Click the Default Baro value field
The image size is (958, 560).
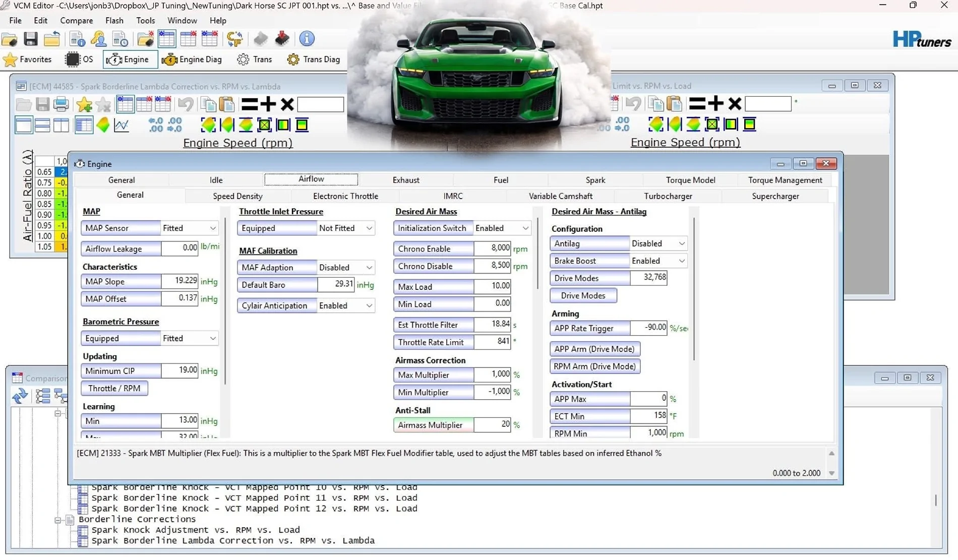(336, 285)
